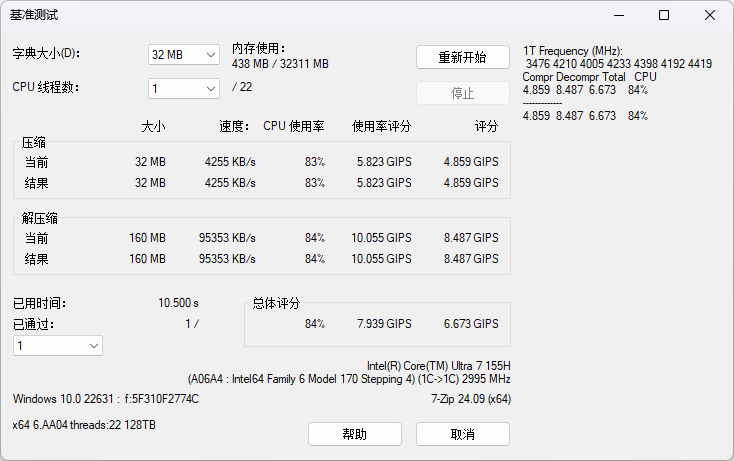Open the 字典大小 dropdown showing 32 MB

click(183, 55)
